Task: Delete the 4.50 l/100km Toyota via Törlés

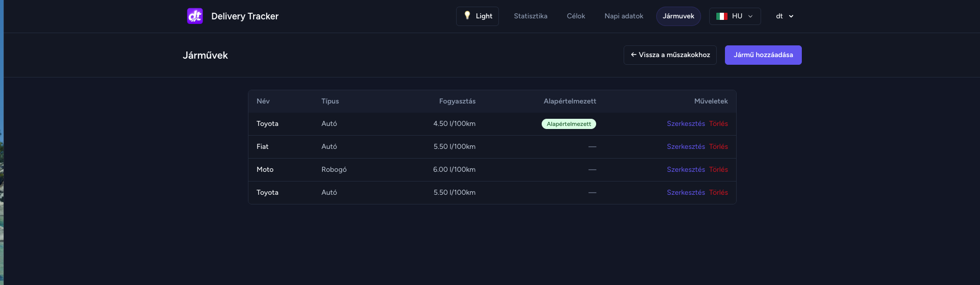Action: pyautogui.click(x=718, y=124)
